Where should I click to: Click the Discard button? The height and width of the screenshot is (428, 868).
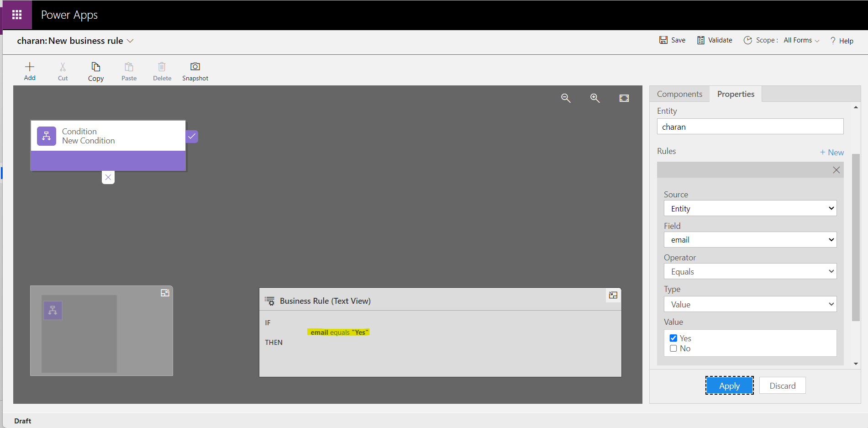coord(782,386)
